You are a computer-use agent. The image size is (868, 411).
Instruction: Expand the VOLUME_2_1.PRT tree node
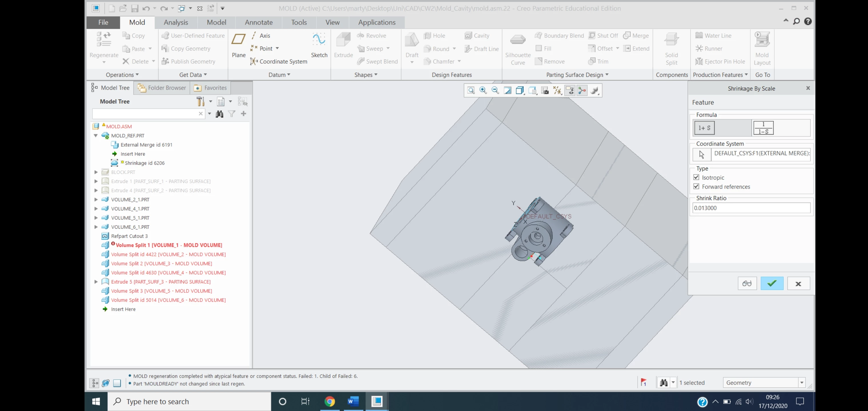pyautogui.click(x=96, y=200)
